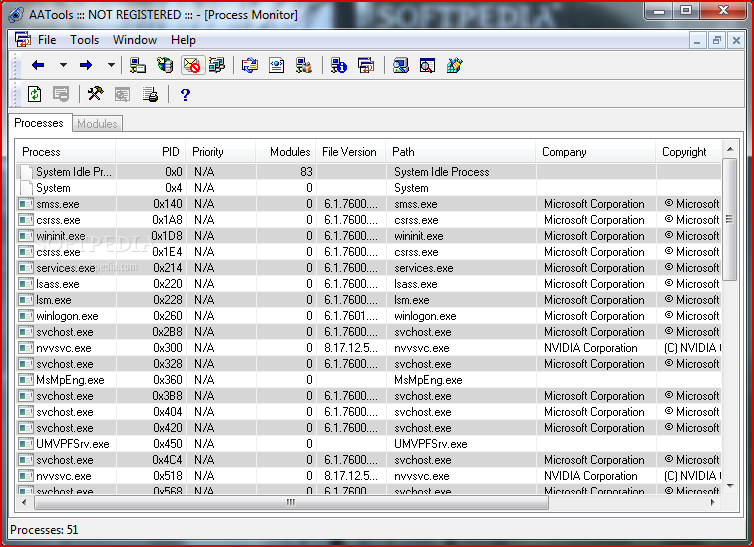Screen dimensions: 754x547
Task: Click the 83 modules count cell
Action: tap(306, 172)
